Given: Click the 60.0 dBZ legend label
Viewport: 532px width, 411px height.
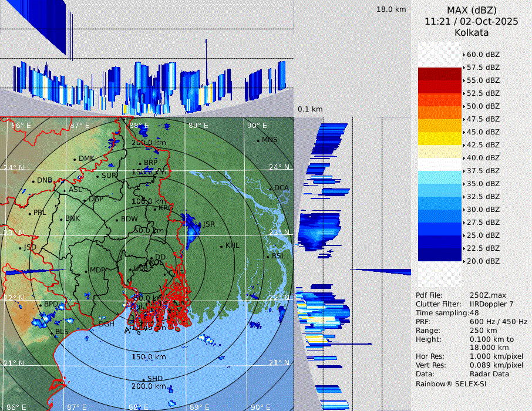Looking at the screenshot, I should pyautogui.click(x=483, y=55).
